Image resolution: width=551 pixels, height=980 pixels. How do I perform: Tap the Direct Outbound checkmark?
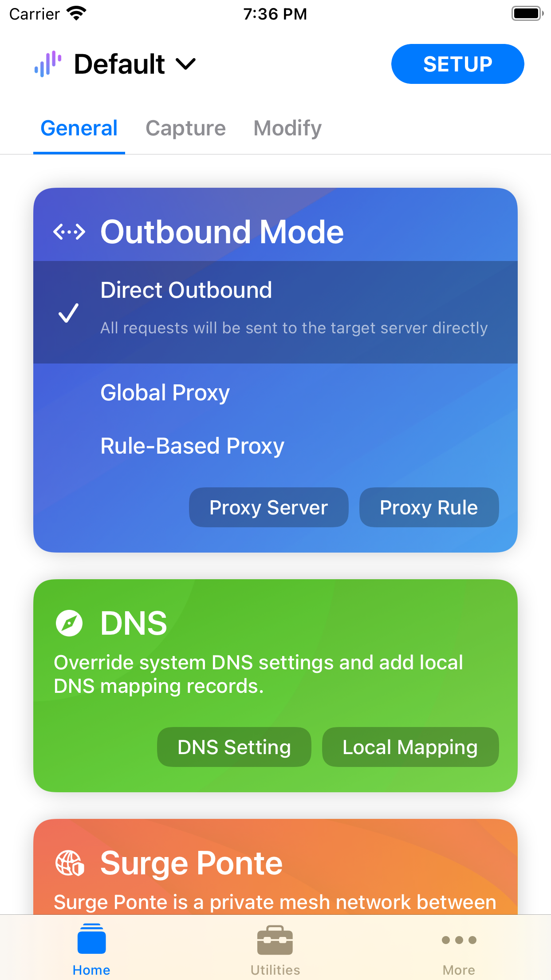click(x=69, y=313)
